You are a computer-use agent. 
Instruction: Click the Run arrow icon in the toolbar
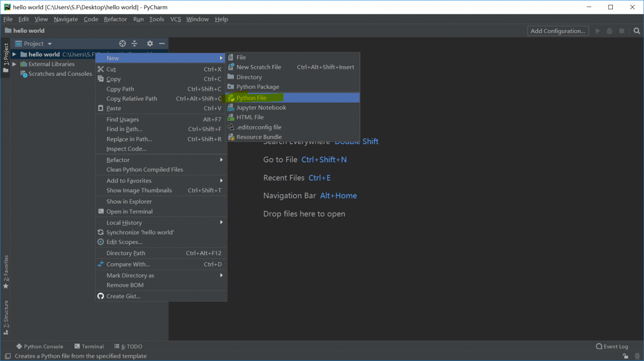coord(598,31)
